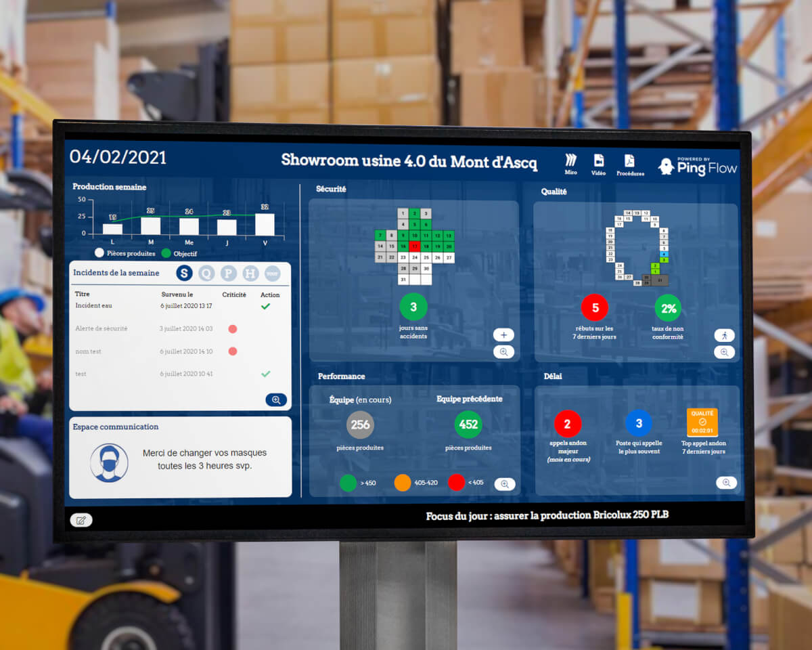Zoom into the Incidents de la semaine panel
Viewport: 812px width, 650px height.
click(276, 399)
